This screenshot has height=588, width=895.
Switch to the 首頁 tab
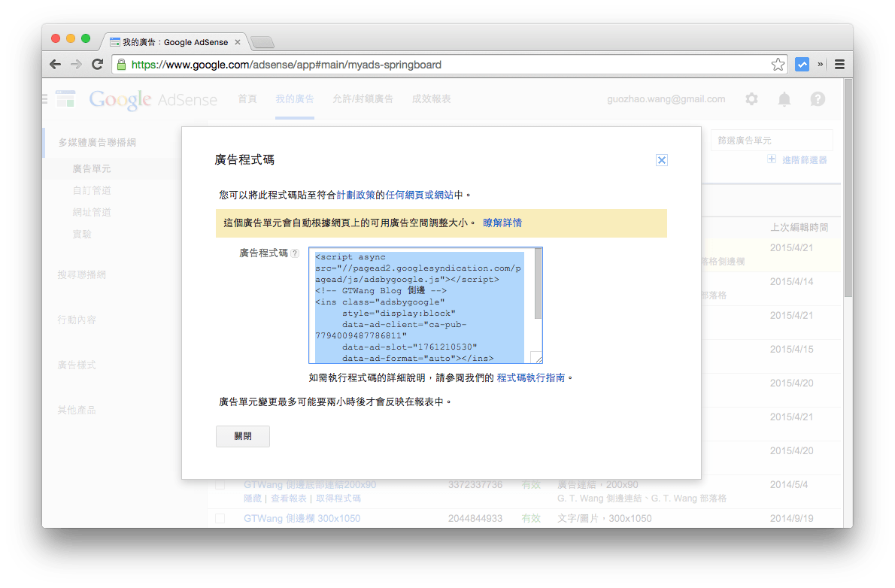point(247,99)
